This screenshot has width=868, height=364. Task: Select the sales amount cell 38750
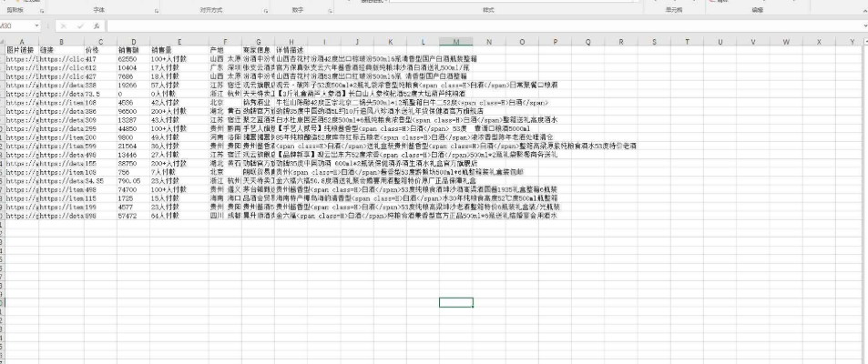point(133,163)
